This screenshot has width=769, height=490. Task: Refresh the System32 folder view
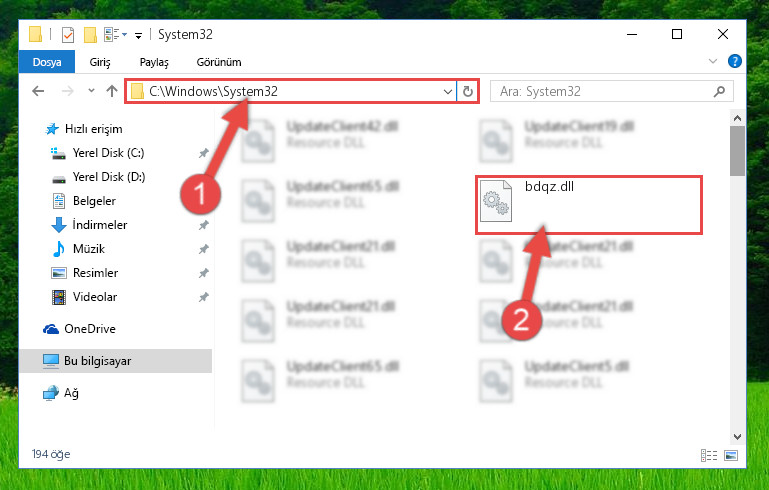(x=468, y=91)
